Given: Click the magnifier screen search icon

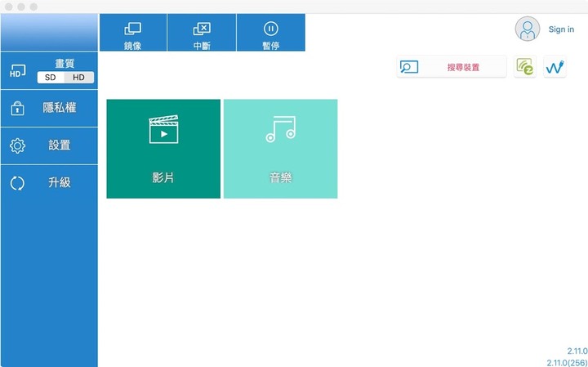Looking at the screenshot, I should [x=409, y=67].
